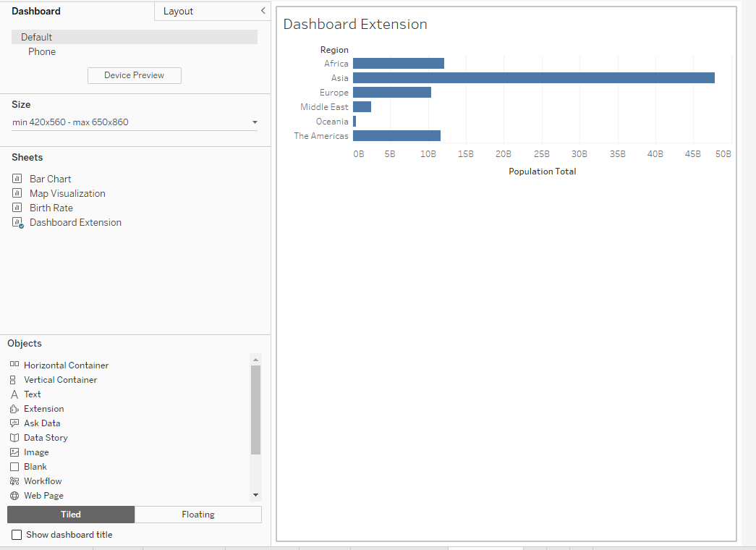Screen dimensions: 756x550
Task: Add a Web Page object
Action: (45, 495)
